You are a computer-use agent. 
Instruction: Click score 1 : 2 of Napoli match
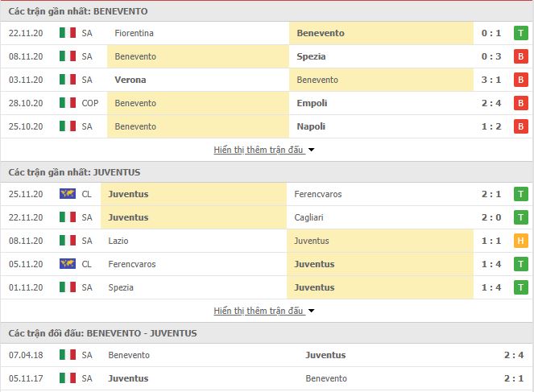491,126
